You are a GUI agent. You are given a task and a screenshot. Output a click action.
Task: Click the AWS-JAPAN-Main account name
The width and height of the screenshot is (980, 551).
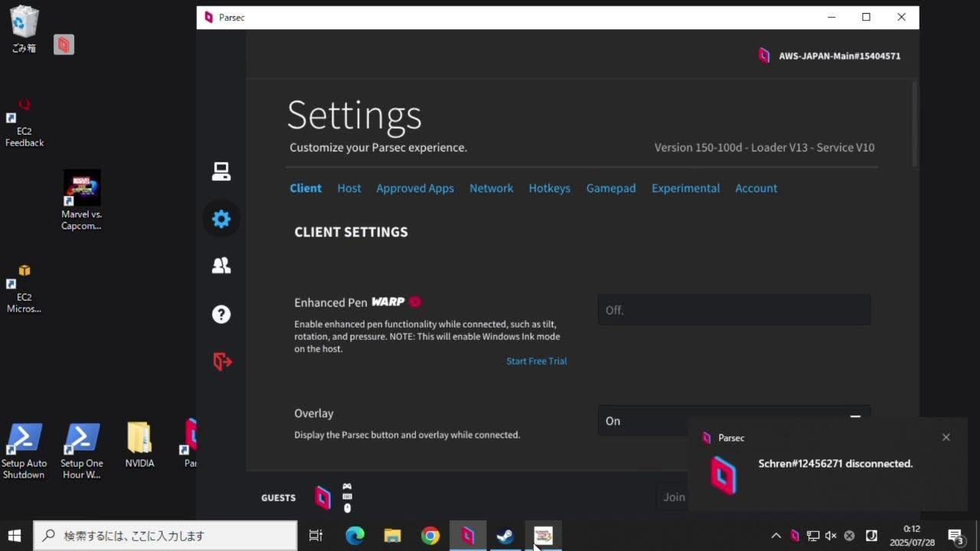click(839, 56)
